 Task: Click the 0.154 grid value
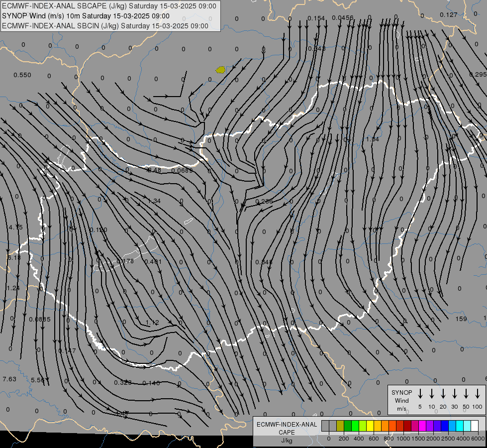(316, 18)
